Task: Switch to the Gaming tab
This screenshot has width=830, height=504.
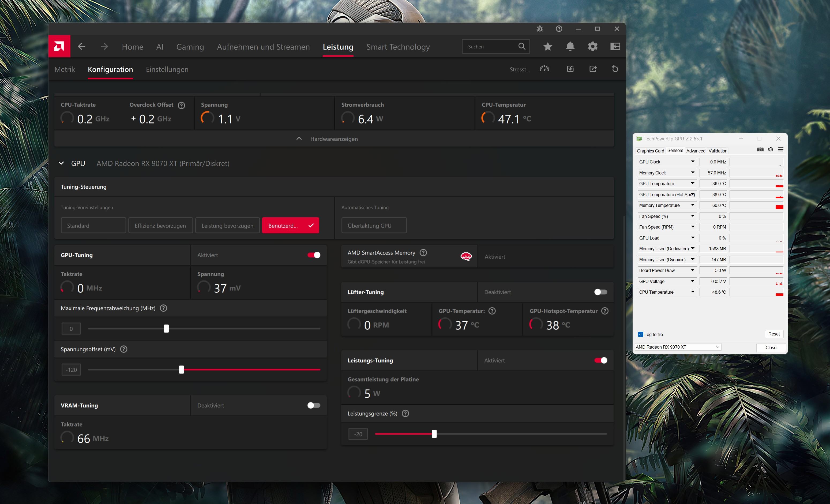Action: (x=190, y=47)
